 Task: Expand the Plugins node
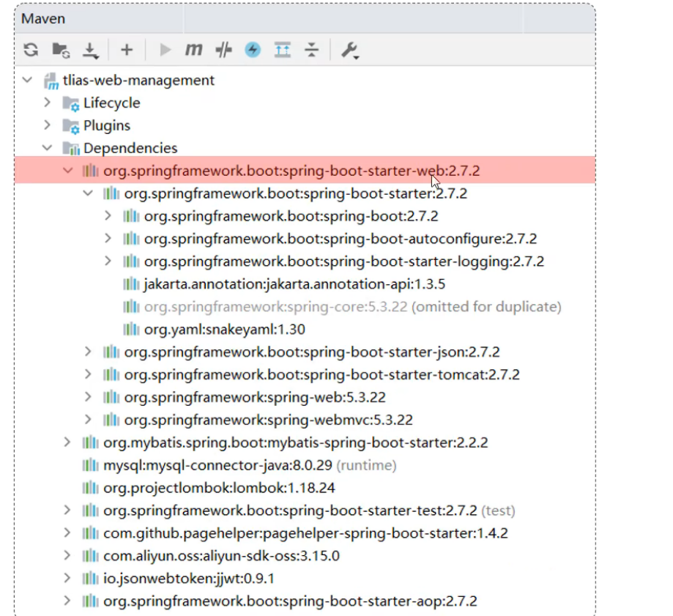47,125
